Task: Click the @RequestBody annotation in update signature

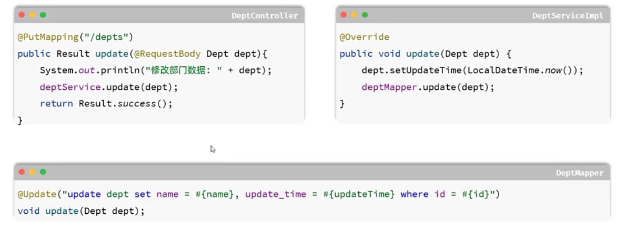Action: [167, 54]
